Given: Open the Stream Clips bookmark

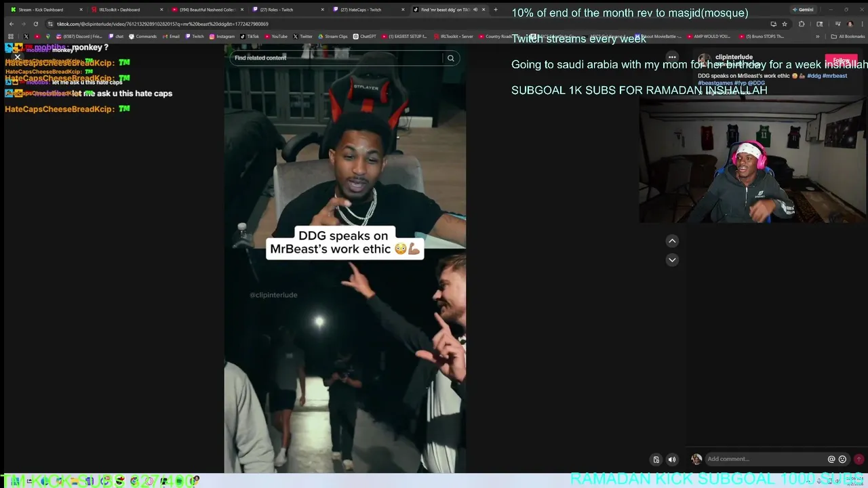Looking at the screenshot, I should coord(333,37).
